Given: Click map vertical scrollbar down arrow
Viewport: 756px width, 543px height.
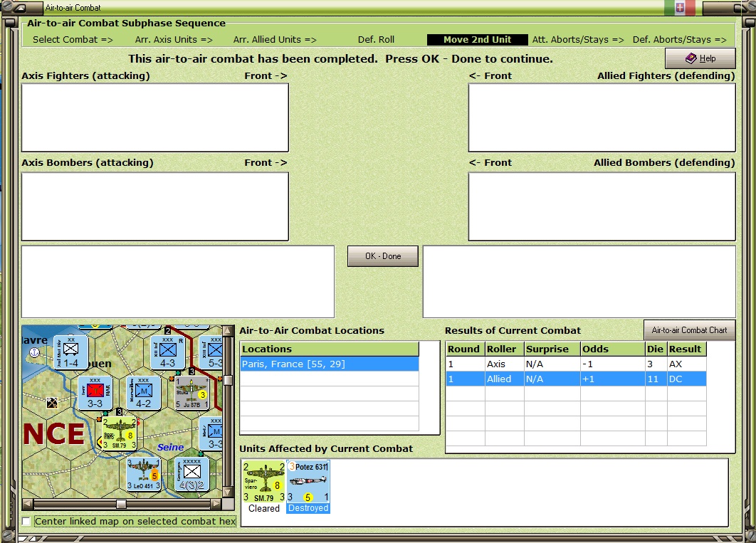Looking at the screenshot, I should [228, 492].
